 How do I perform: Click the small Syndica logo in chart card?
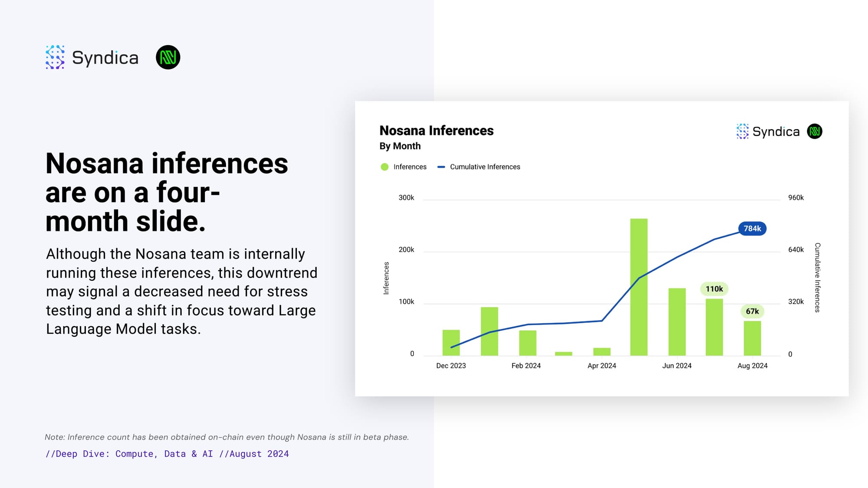click(768, 131)
